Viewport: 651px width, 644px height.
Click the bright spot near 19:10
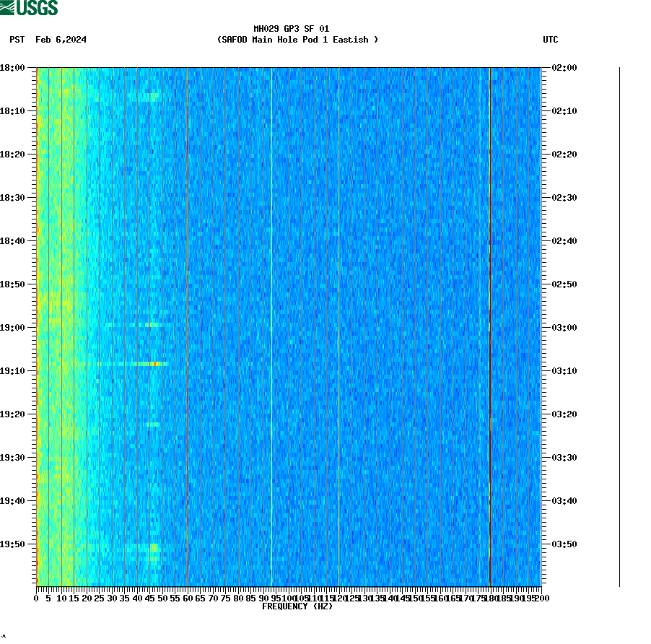coord(154,365)
